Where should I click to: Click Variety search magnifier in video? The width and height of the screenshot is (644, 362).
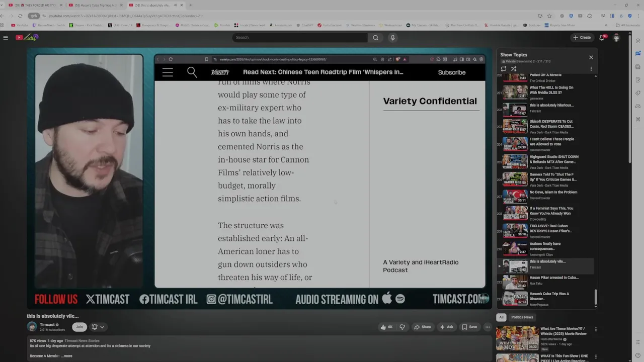[192, 72]
